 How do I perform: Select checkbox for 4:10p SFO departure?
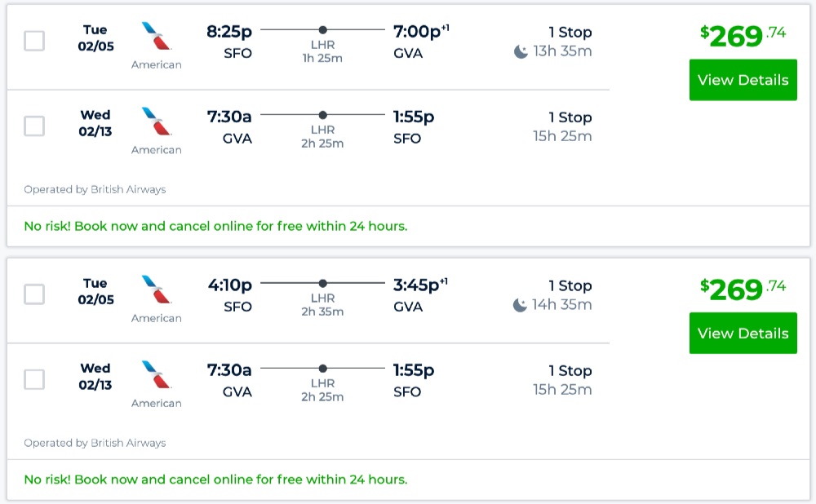tap(34, 294)
